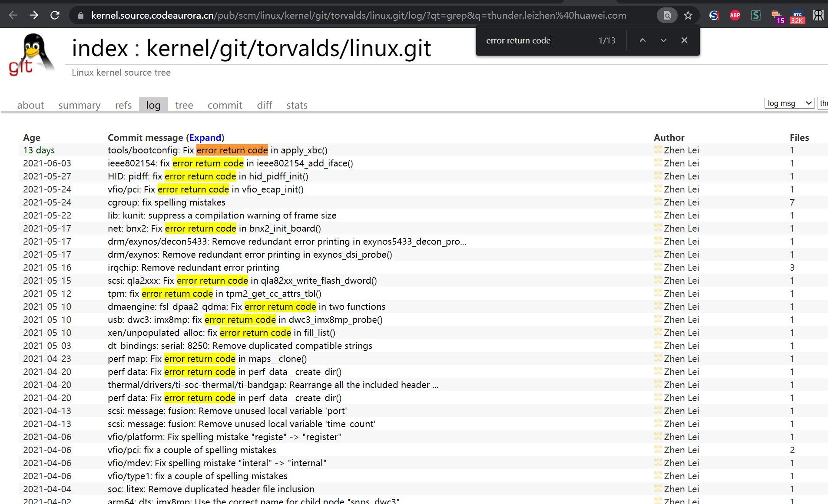Jump to next find match
The image size is (828, 504).
(x=663, y=40)
